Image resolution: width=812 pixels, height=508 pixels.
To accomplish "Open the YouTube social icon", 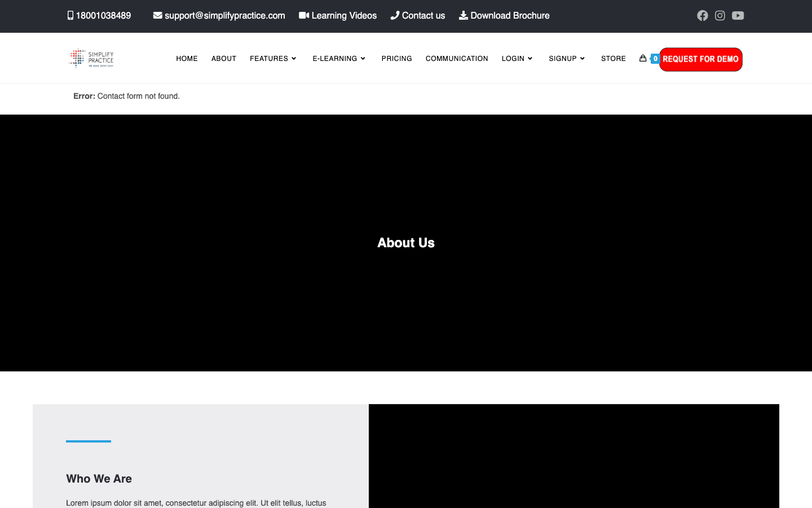I will coord(738,16).
